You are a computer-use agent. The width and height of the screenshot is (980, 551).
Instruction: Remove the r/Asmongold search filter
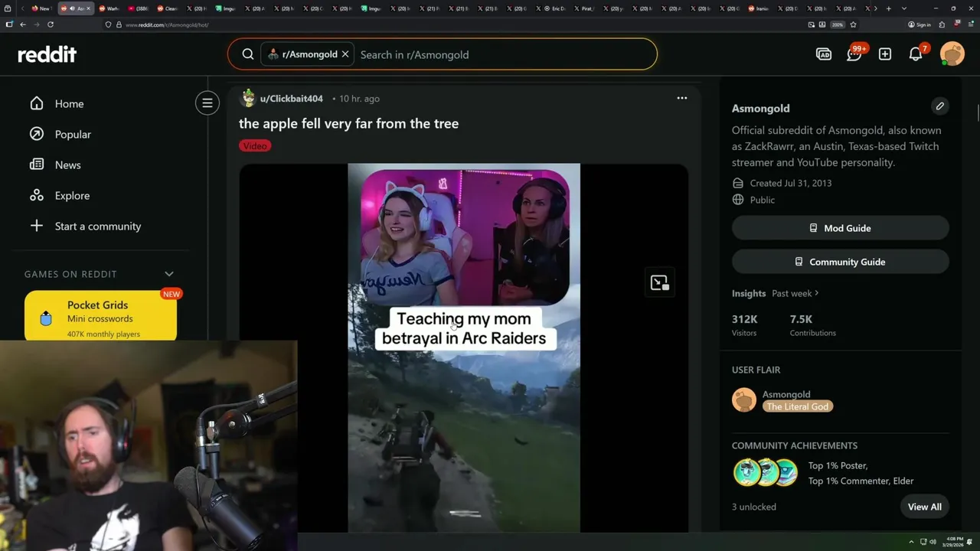(345, 54)
